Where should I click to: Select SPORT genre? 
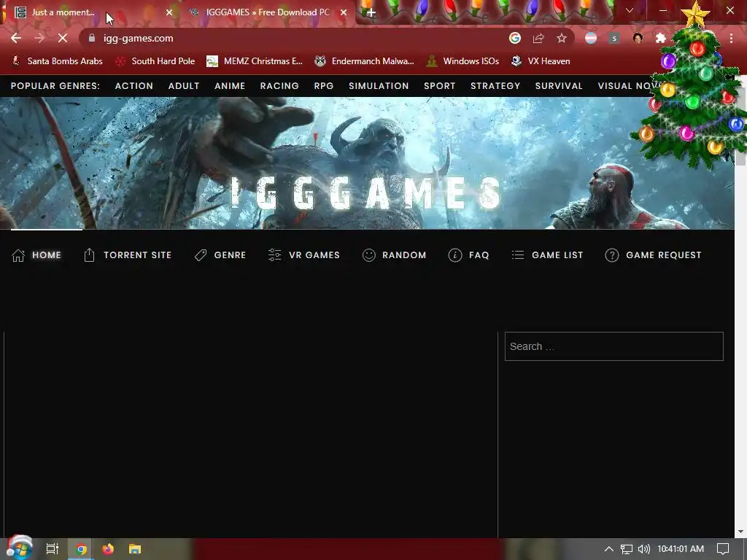[x=439, y=86]
